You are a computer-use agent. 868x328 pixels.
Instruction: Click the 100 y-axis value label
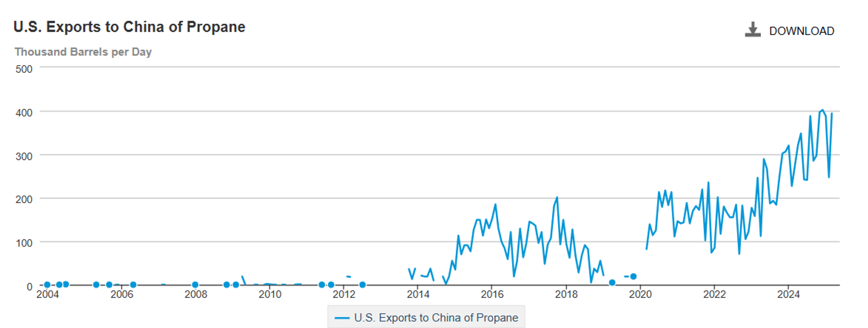click(24, 243)
